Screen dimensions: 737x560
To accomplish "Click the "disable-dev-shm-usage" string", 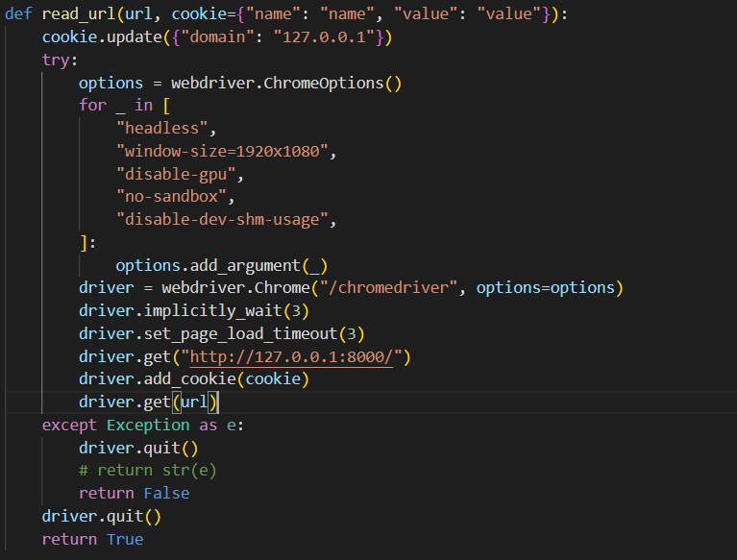I will tap(222, 219).
